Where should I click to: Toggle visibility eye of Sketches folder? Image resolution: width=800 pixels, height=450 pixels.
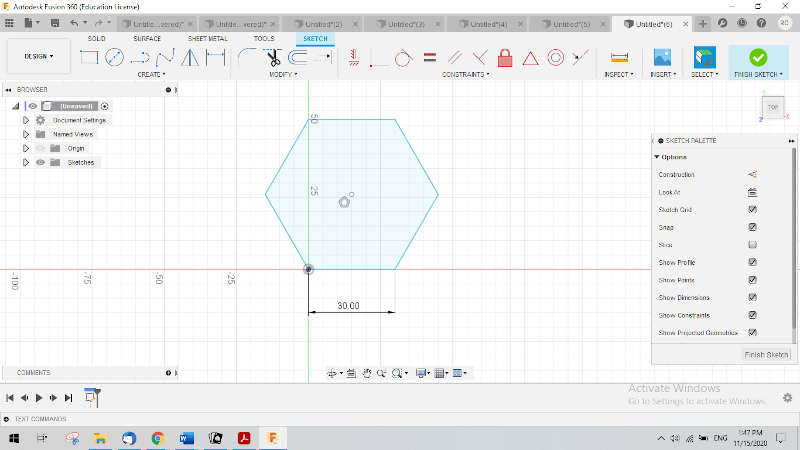(x=40, y=162)
